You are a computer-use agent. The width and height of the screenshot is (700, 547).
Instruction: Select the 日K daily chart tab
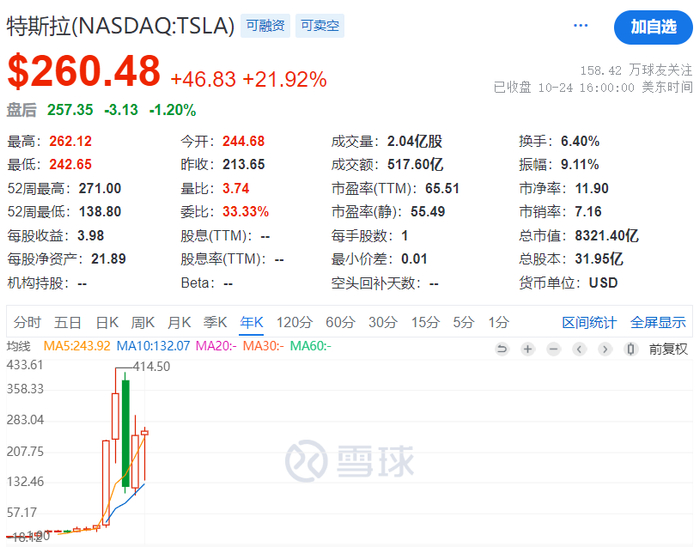click(x=106, y=322)
